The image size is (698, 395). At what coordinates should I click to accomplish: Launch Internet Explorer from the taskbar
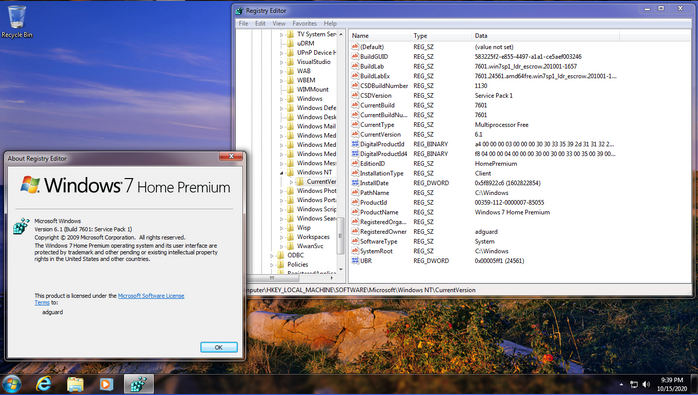point(44,384)
